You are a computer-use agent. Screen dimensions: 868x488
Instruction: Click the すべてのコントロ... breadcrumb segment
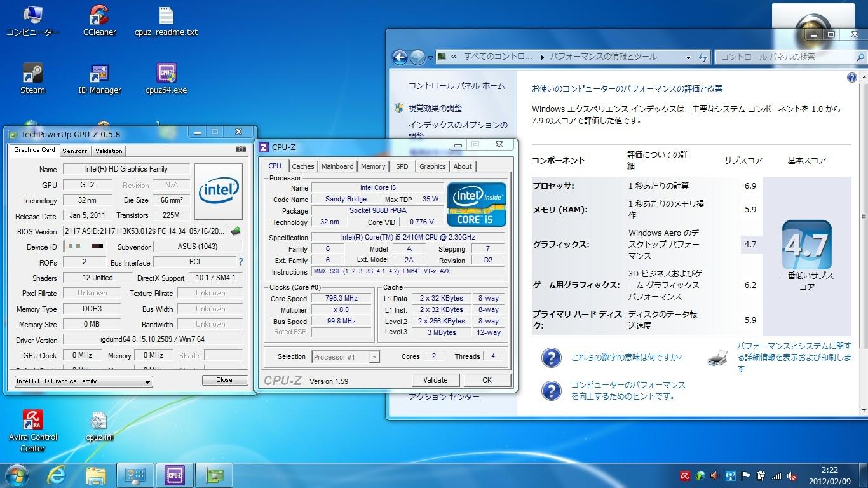click(x=498, y=57)
